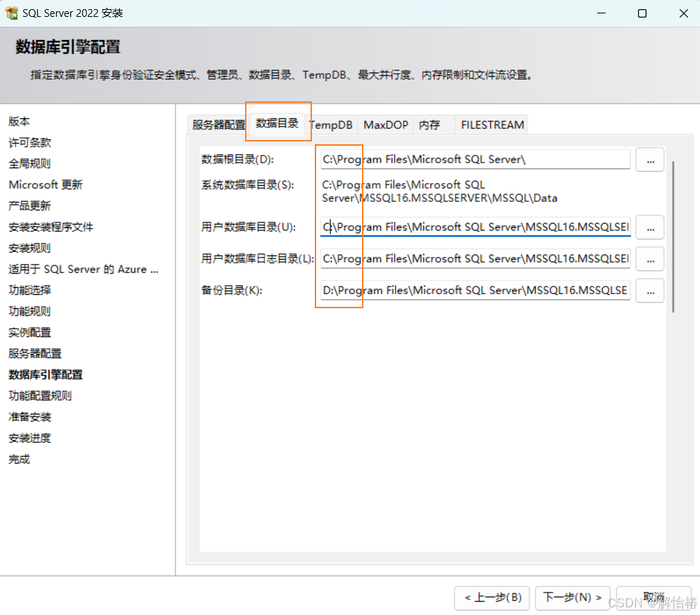Click the 系统数据库目录(S): label

pyautogui.click(x=247, y=185)
